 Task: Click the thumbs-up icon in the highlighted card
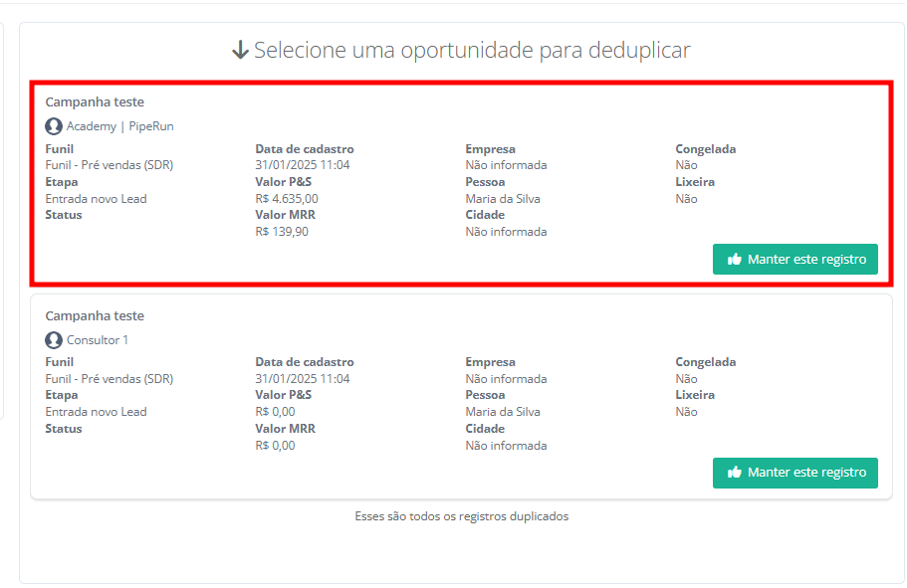coord(735,259)
